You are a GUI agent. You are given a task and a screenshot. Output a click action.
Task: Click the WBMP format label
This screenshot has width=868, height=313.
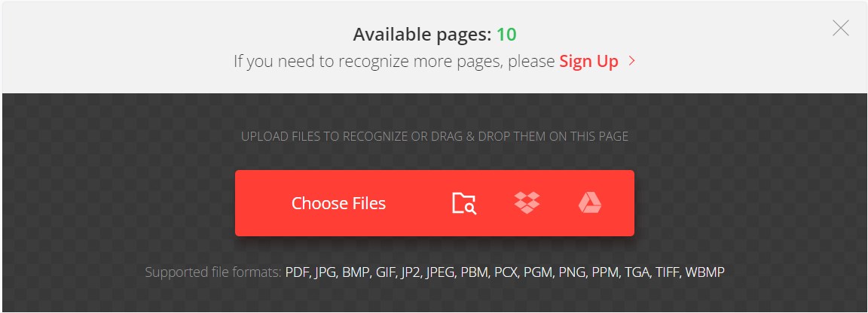(704, 272)
